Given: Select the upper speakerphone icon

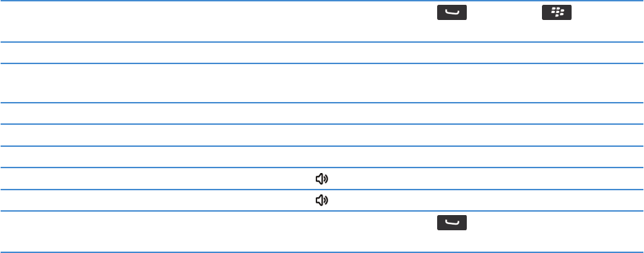Looking at the screenshot, I should (321, 179).
